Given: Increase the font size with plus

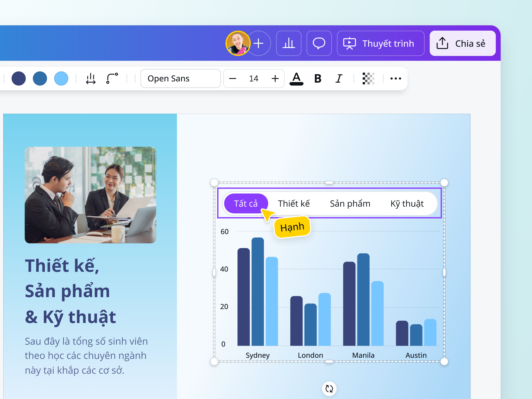Looking at the screenshot, I should [275, 78].
